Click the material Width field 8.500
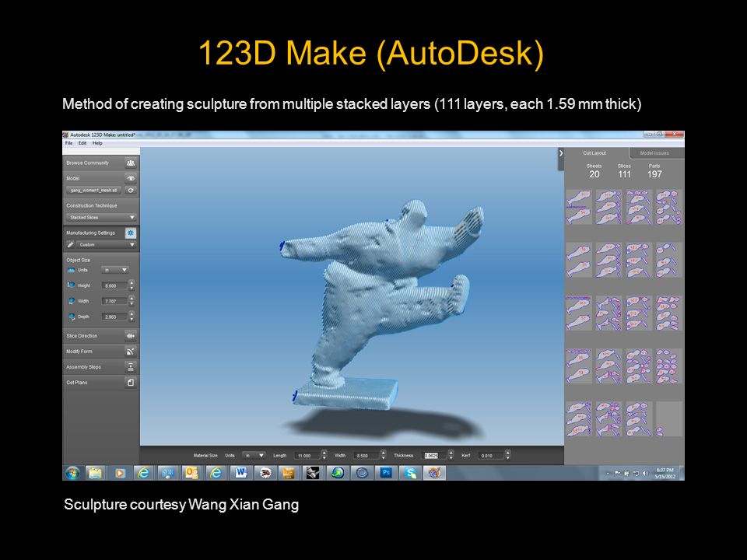The width and height of the screenshot is (747, 560). (x=366, y=456)
